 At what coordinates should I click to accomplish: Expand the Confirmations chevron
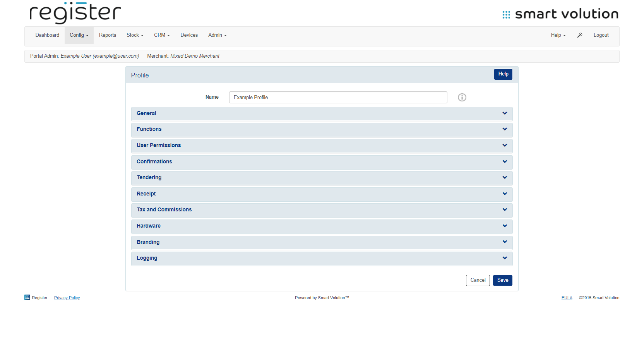505,162
